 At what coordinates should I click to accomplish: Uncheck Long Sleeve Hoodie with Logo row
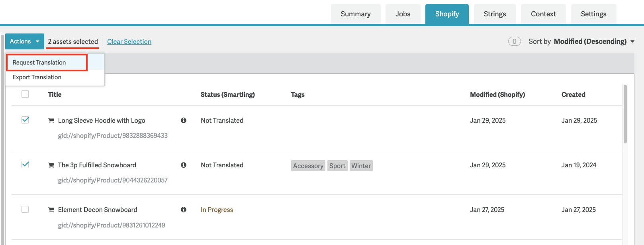(25, 120)
